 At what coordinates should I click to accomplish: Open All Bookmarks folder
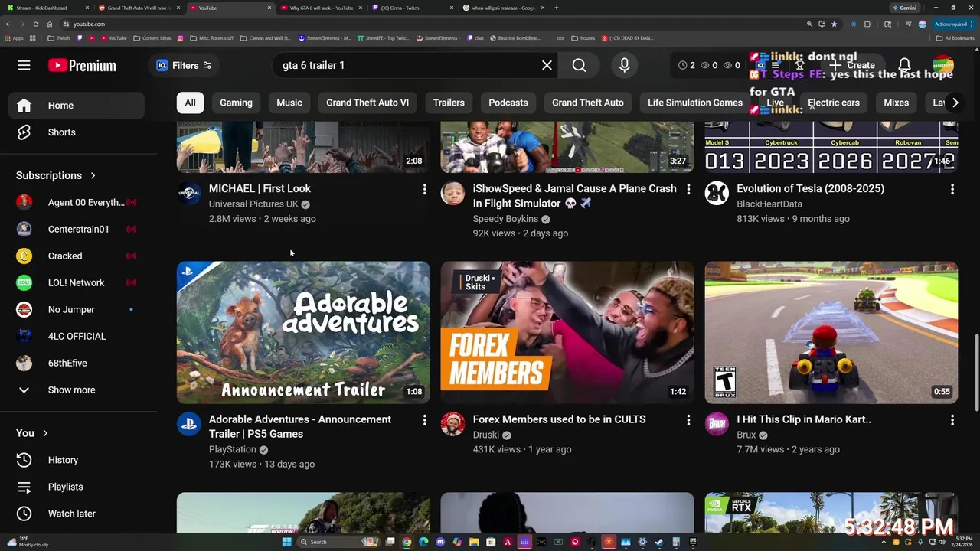955,37
